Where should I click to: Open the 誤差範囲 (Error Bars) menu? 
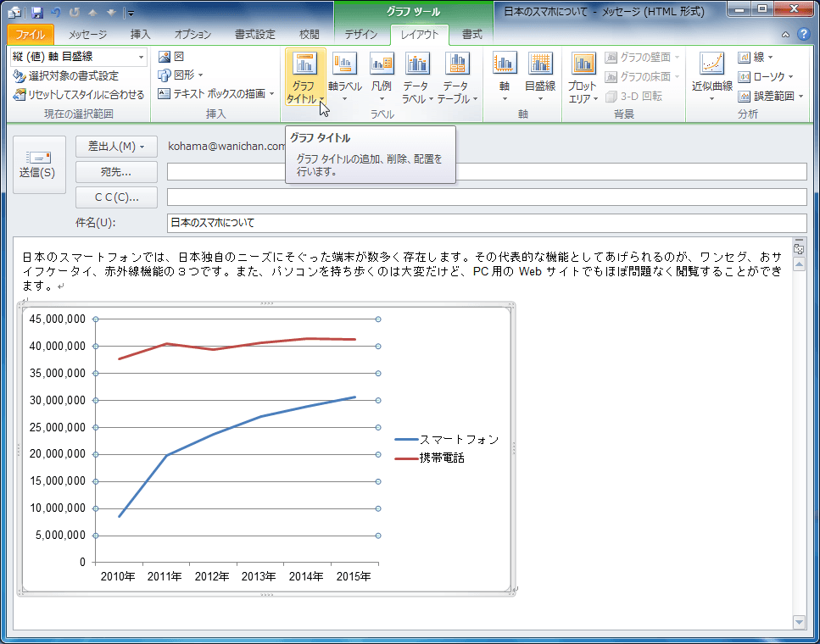(x=770, y=97)
